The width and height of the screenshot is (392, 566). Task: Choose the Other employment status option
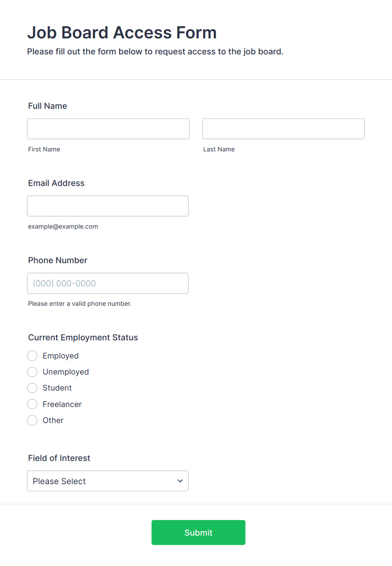click(32, 420)
